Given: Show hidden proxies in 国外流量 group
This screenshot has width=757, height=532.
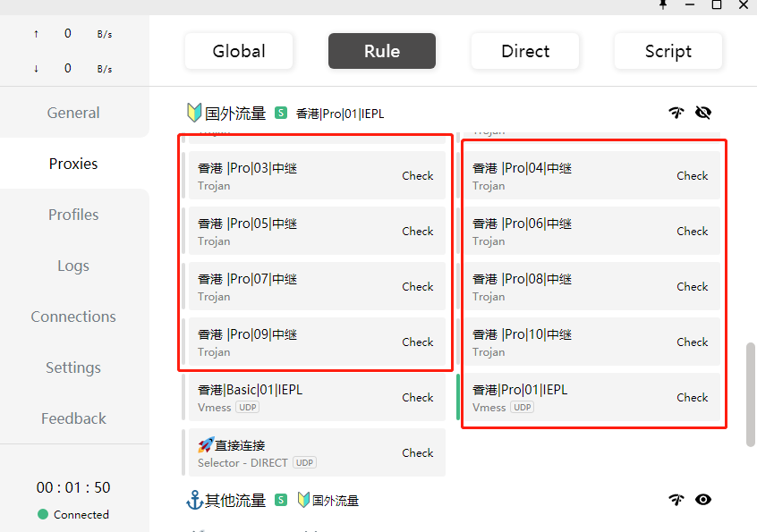Looking at the screenshot, I should pyautogui.click(x=703, y=113).
